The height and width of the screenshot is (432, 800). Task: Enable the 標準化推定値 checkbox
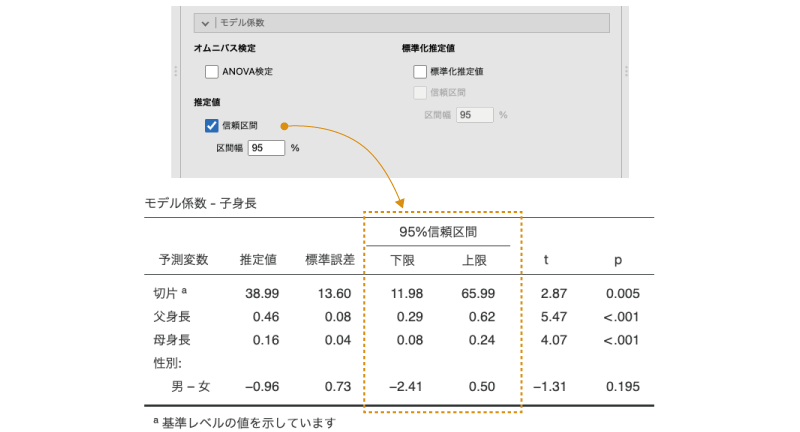point(420,72)
